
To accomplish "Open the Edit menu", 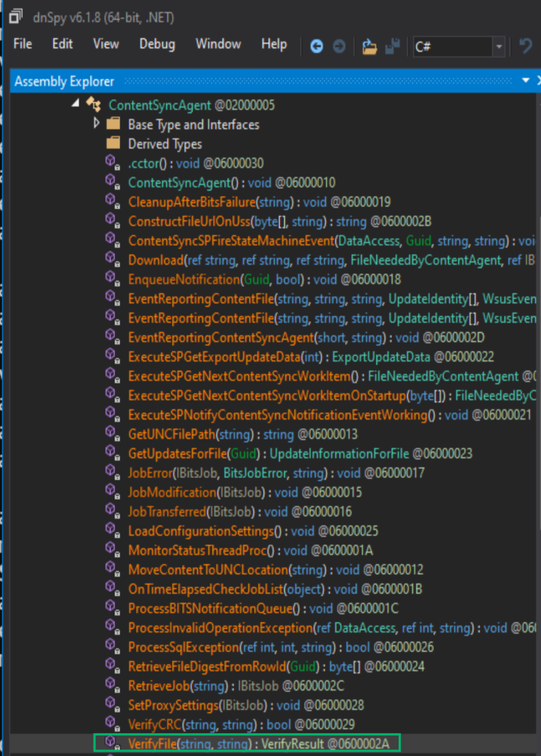I will pos(62,44).
